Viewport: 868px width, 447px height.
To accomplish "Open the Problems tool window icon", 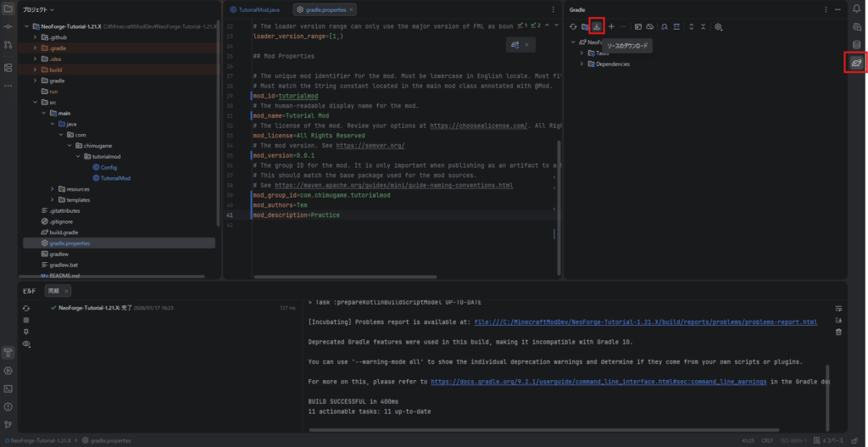I will pyautogui.click(x=8, y=406).
